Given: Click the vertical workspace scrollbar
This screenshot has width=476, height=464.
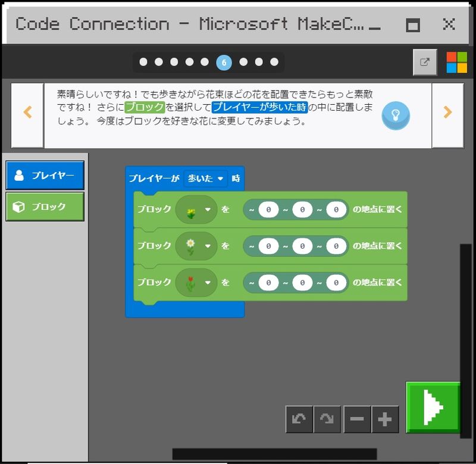Looking at the screenshot, I should pos(465,340).
